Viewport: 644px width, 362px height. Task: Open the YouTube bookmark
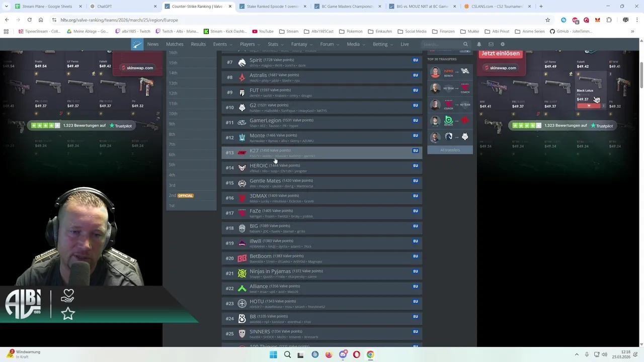[264, 31]
